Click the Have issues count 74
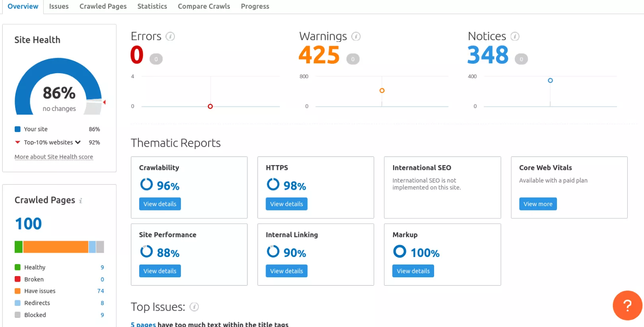Image resolution: width=644 pixels, height=327 pixels. (x=101, y=291)
